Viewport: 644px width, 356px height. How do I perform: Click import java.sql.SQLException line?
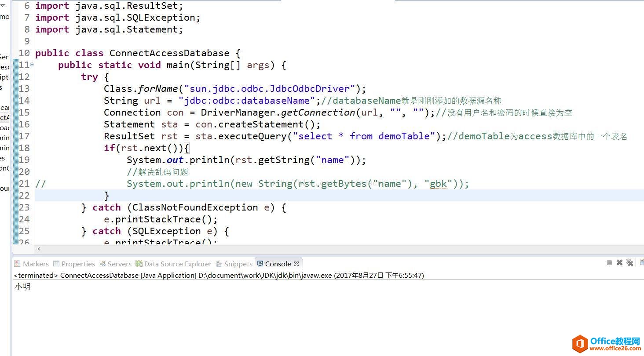point(118,18)
